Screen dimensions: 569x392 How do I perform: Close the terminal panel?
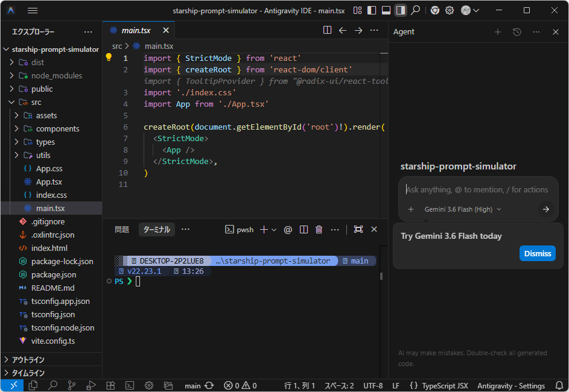[374, 229]
